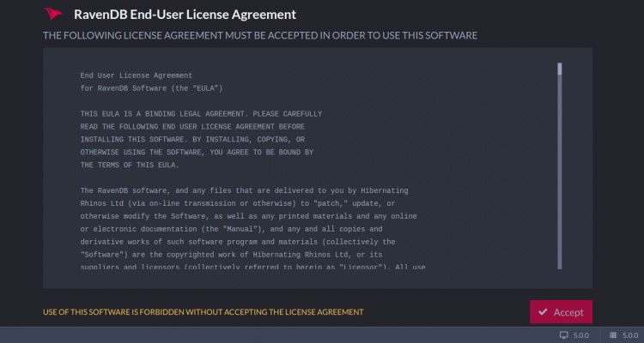Viewport: 644px width, 343px height.
Task: Accept the license agreement
Action: pos(561,312)
